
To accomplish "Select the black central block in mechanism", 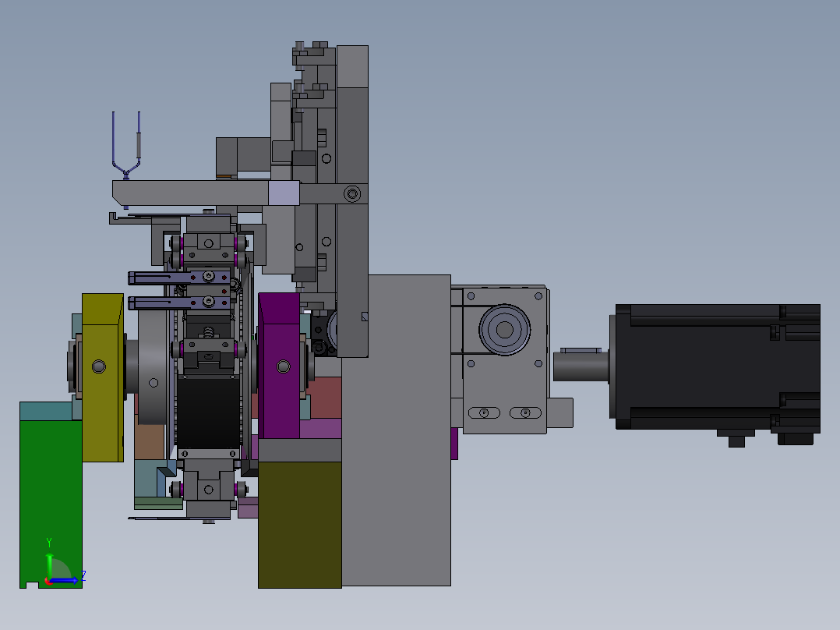I will coord(209,412).
